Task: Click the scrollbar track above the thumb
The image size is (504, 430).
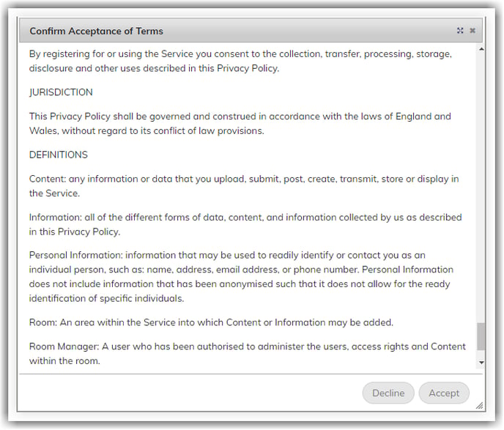Action: click(481, 188)
